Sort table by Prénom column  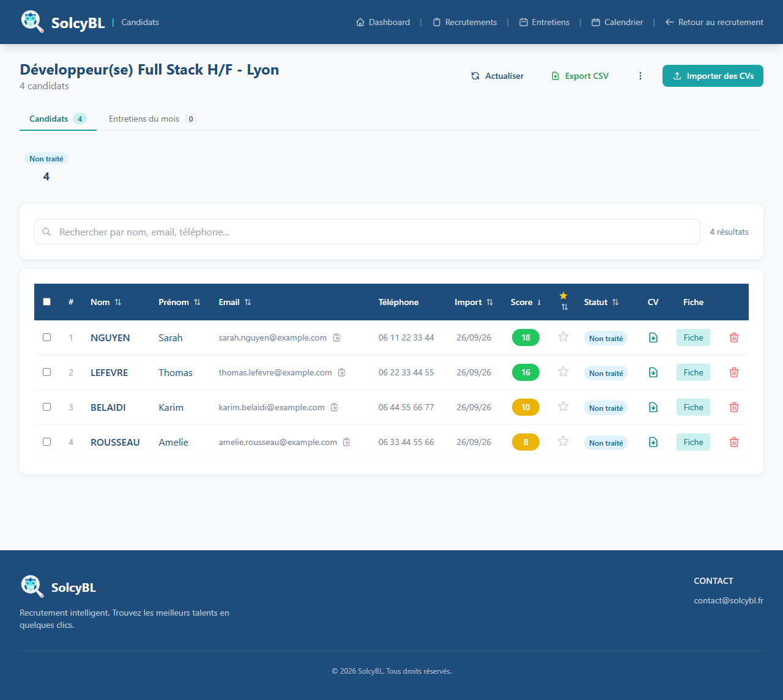click(x=180, y=302)
